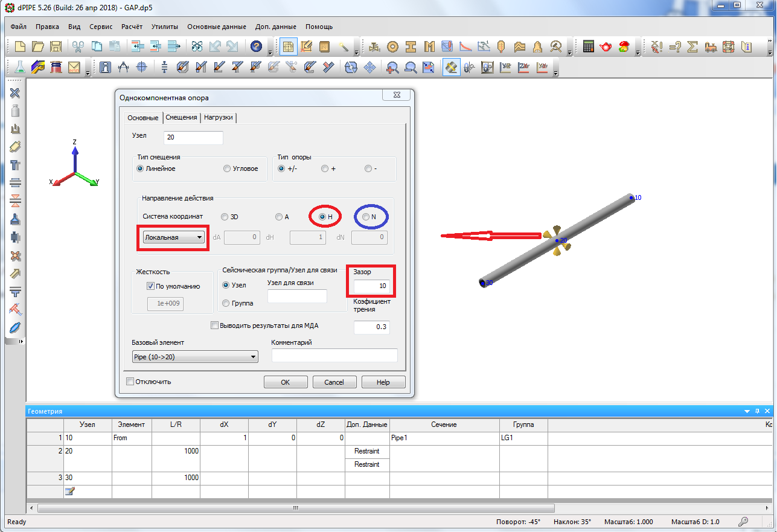This screenshot has width=777, height=532.
Task: Open the Расчёт menu
Action: 132,27
